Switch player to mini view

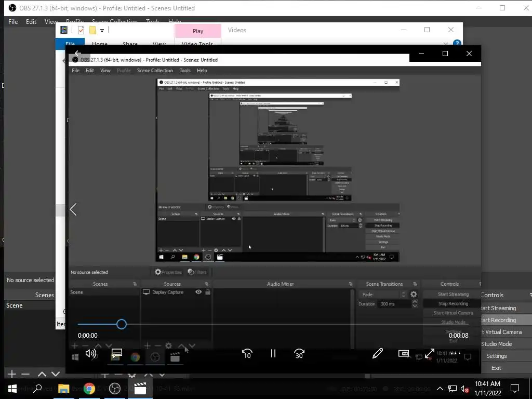pyautogui.click(x=403, y=353)
